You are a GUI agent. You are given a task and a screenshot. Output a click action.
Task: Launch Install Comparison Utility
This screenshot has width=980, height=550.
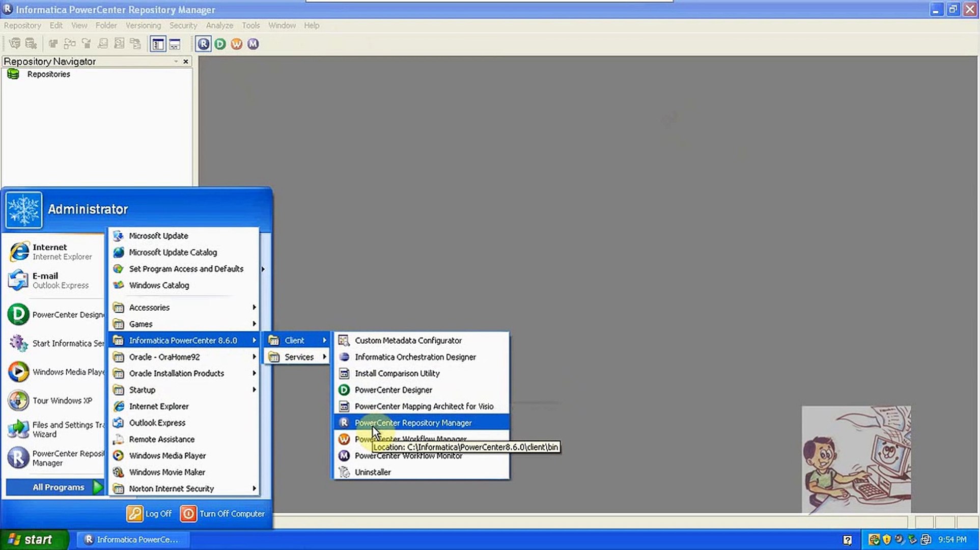[x=422, y=373]
